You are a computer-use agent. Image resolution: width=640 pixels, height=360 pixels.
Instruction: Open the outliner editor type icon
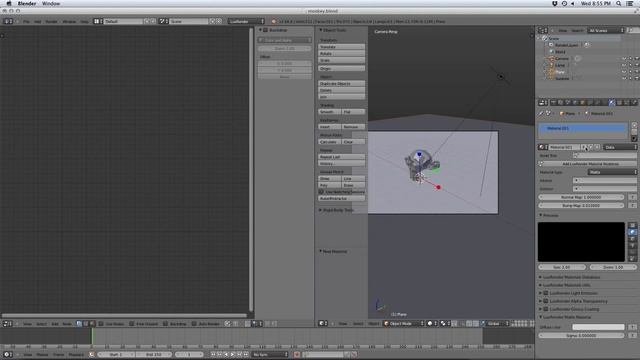click(x=543, y=31)
